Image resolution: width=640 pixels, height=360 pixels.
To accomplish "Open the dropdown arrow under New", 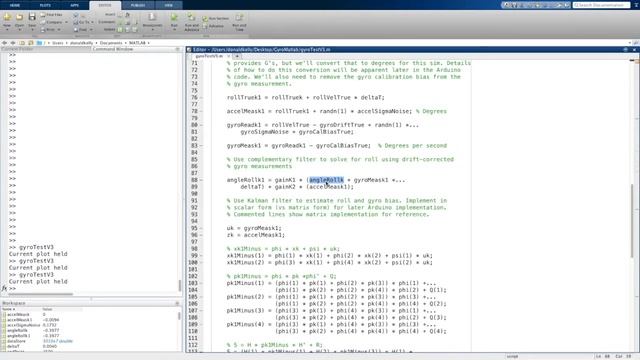I will 7,30.
